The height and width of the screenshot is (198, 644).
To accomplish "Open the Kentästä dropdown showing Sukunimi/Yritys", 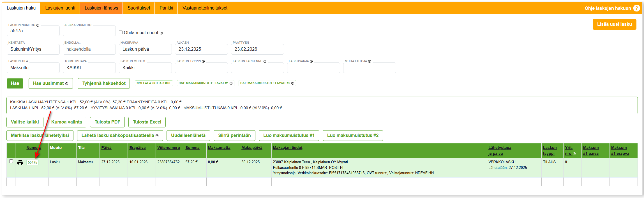I will click(33, 49).
